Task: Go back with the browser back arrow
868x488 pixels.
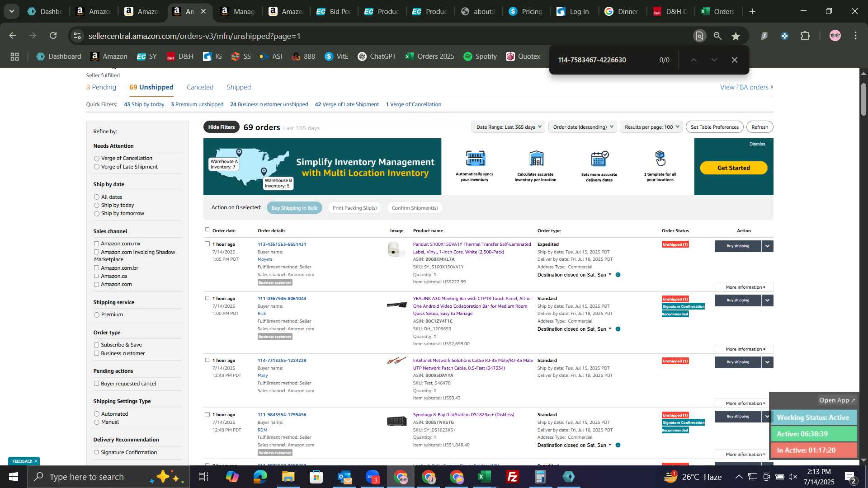Action: click(x=13, y=36)
